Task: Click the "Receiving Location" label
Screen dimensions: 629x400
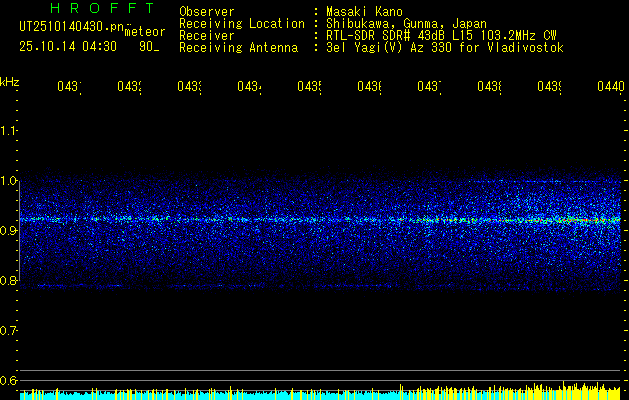Action: point(242,24)
